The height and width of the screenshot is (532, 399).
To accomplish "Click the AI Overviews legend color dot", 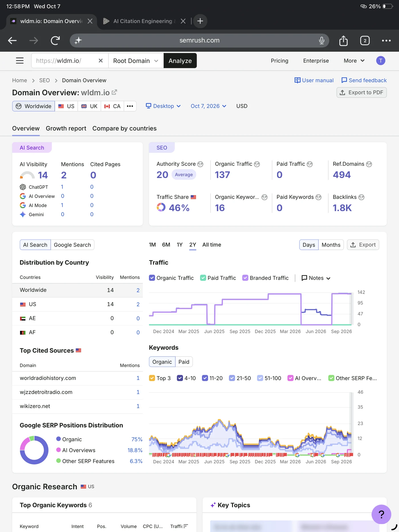I will [x=58, y=450].
